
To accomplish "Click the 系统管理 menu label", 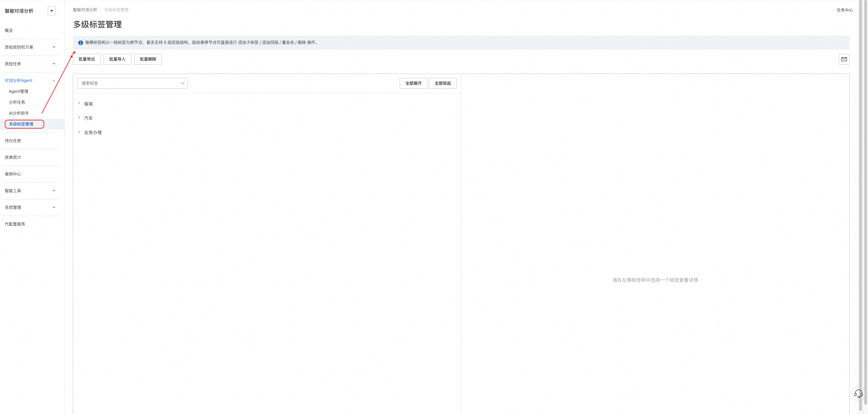I will pyautogui.click(x=13, y=208).
